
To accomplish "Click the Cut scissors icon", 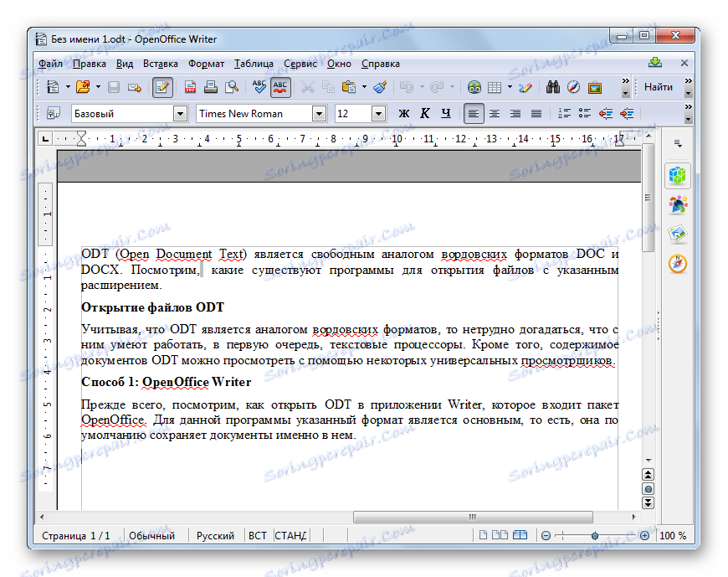I will point(308,87).
